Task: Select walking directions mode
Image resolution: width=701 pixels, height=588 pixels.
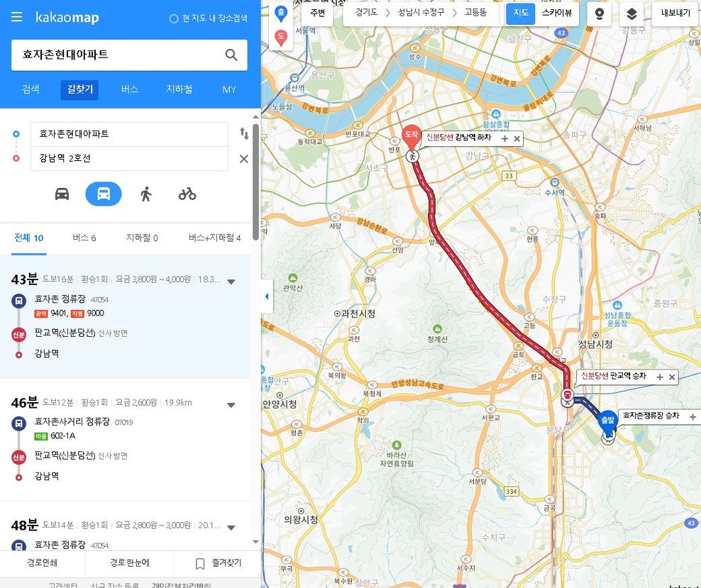Action: (x=145, y=194)
